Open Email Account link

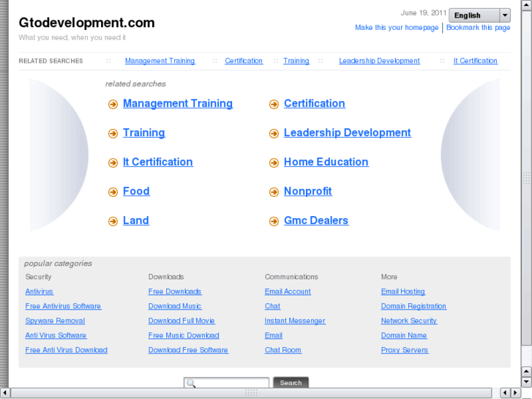point(288,291)
